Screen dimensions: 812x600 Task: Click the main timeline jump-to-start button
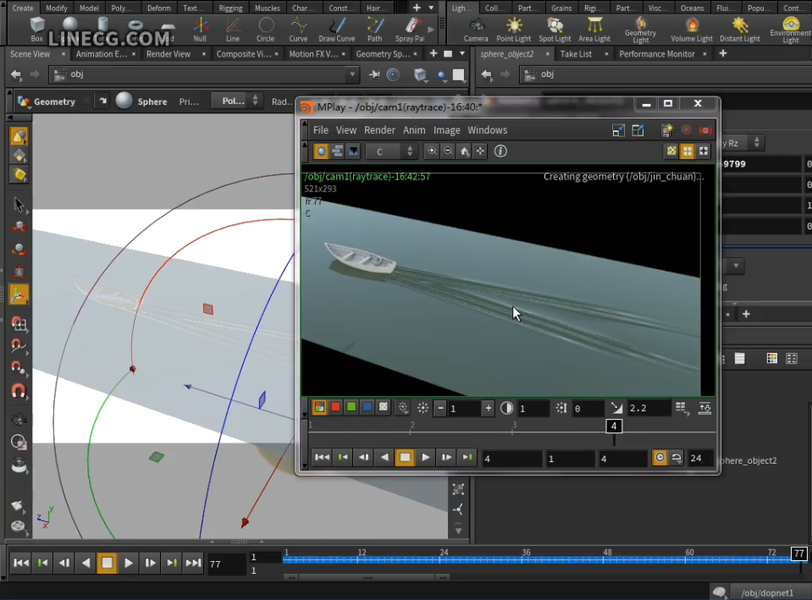coord(20,563)
